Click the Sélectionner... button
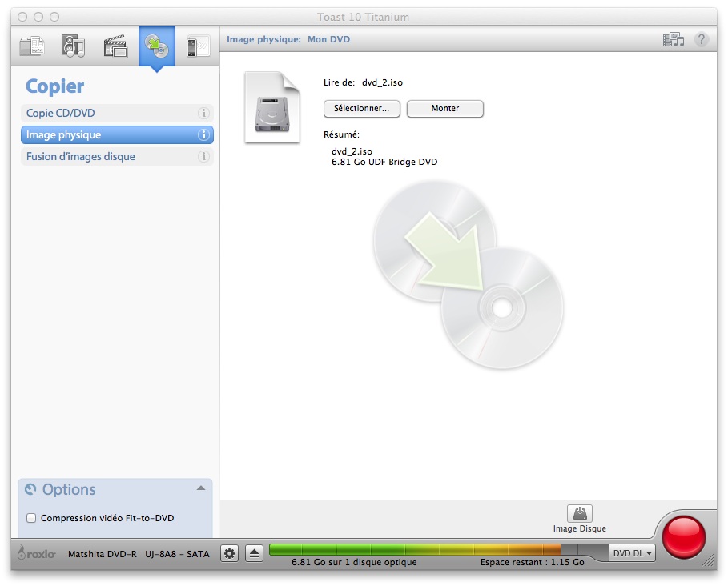Screen dimensions: 728x586 pyautogui.click(x=362, y=109)
